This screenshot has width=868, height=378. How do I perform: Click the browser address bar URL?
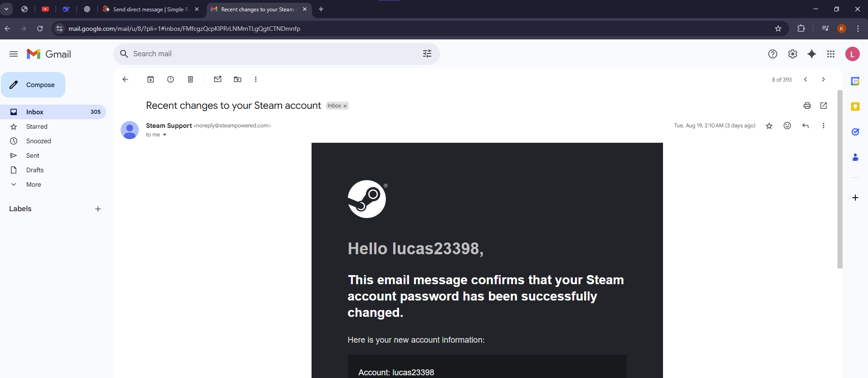(x=184, y=29)
